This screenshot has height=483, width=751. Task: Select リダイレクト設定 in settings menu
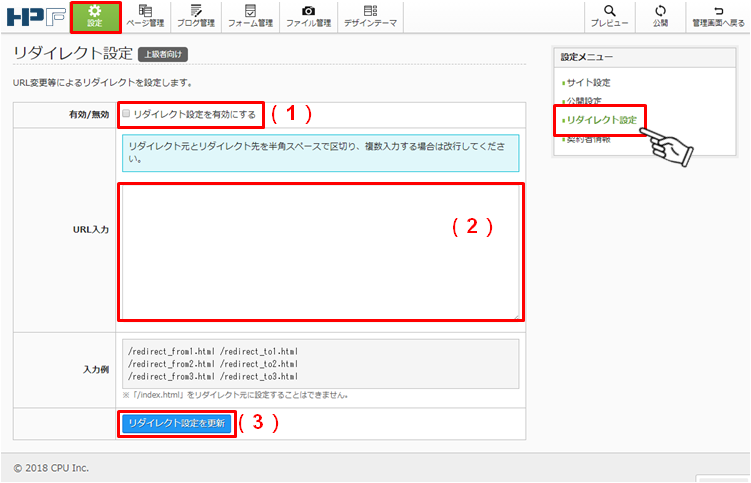[x=601, y=120]
